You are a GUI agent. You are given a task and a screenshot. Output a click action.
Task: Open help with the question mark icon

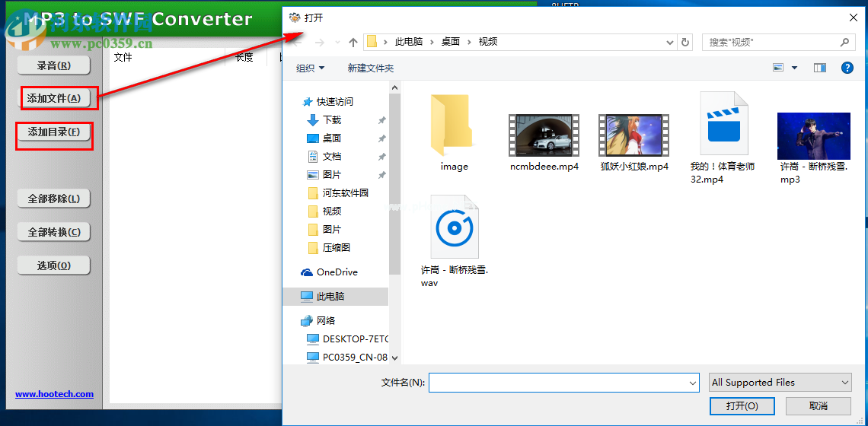click(x=847, y=68)
